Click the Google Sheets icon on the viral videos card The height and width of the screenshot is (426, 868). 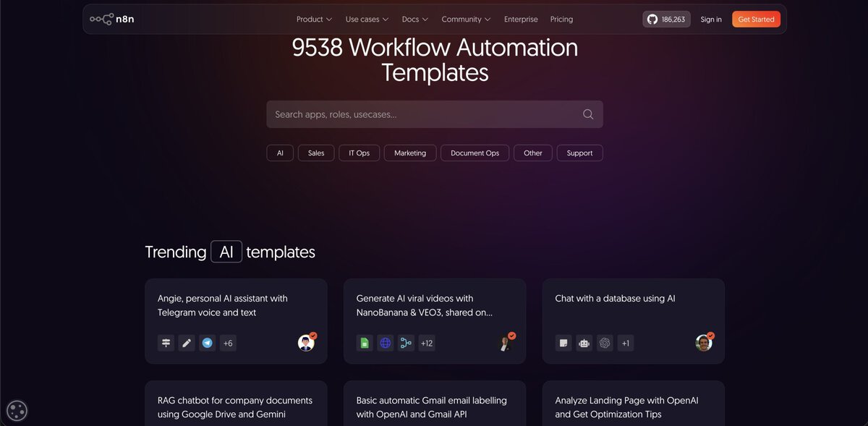point(365,343)
